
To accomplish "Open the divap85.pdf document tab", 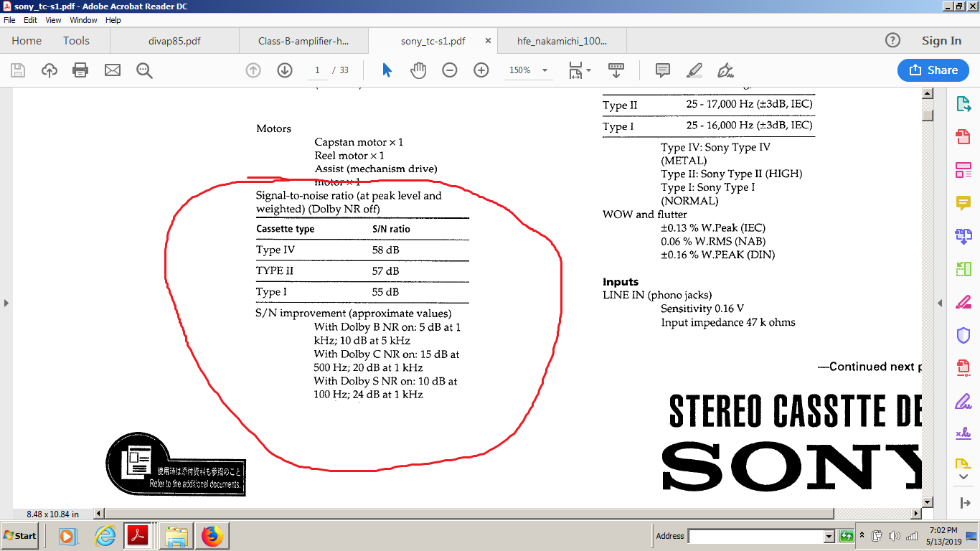I will click(174, 41).
